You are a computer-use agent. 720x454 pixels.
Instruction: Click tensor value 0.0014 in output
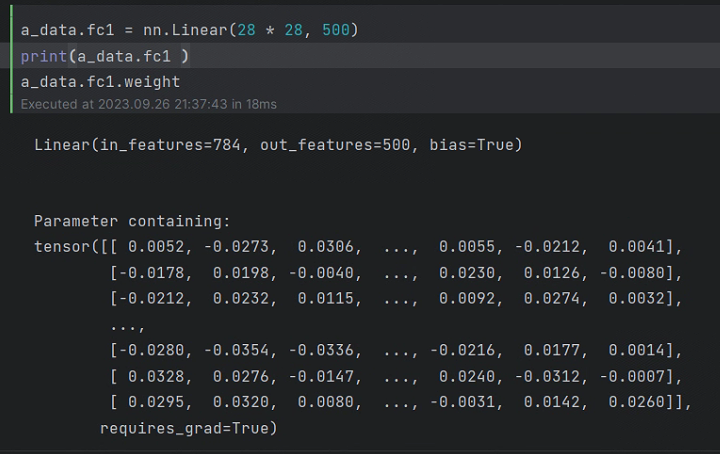pos(636,351)
